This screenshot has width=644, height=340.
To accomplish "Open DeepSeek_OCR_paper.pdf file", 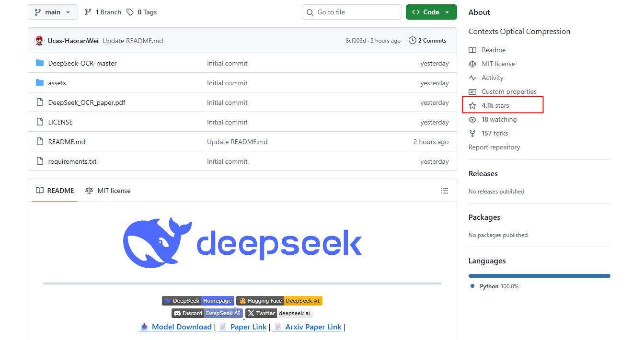I will tap(87, 102).
